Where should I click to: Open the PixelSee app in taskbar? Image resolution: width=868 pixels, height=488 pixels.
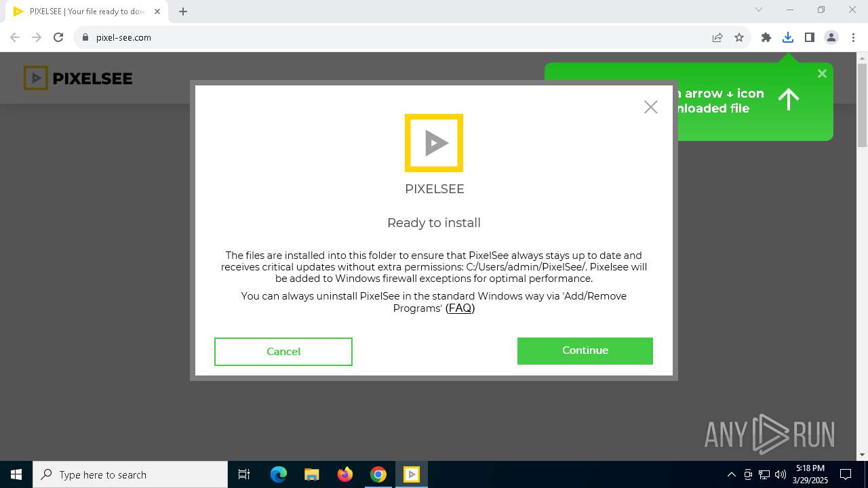pos(412,474)
